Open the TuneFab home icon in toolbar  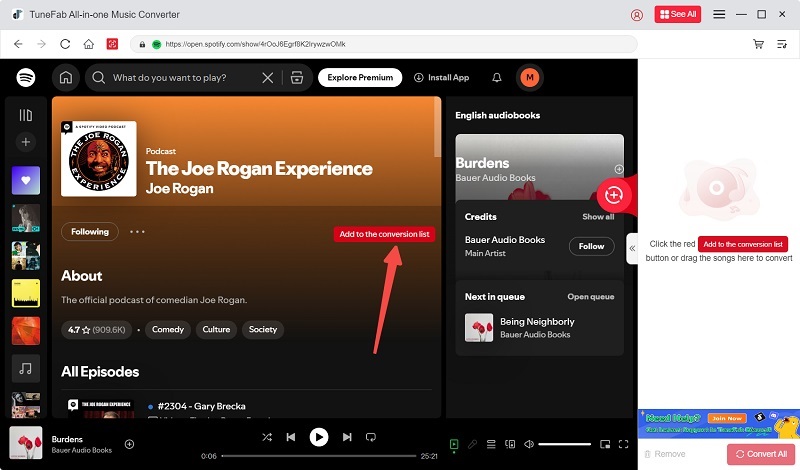click(89, 44)
